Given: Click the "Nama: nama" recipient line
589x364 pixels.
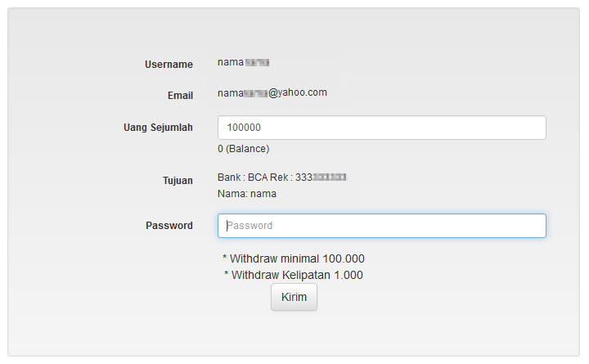Looking at the screenshot, I should [246, 194].
